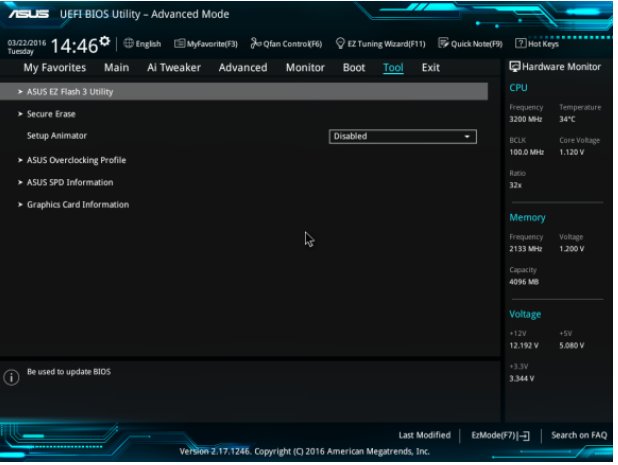Switch to EzMode(F7)

(500, 436)
